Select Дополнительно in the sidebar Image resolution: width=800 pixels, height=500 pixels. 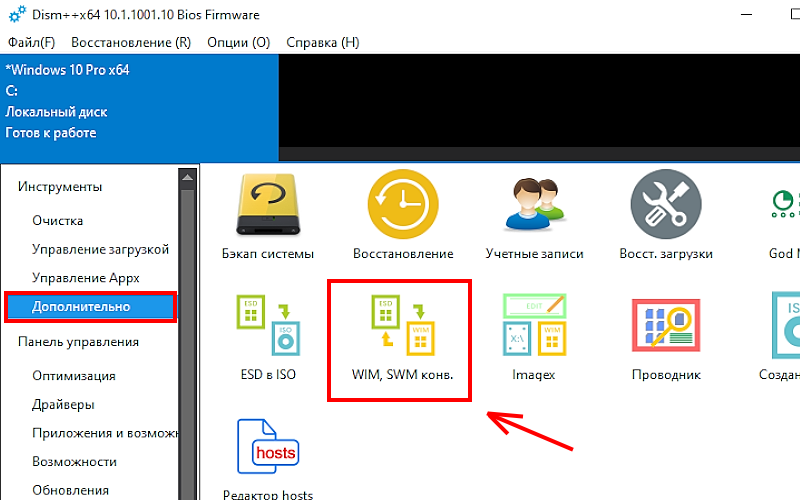tap(90, 307)
